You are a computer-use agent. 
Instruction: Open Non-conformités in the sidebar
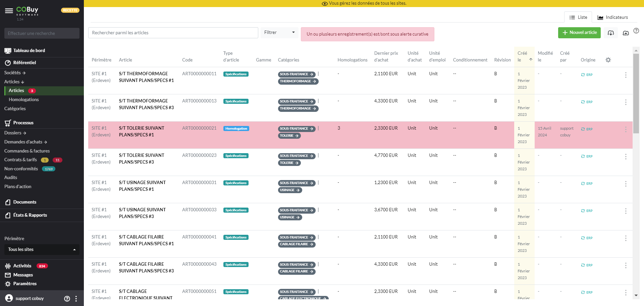pos(21,169)
